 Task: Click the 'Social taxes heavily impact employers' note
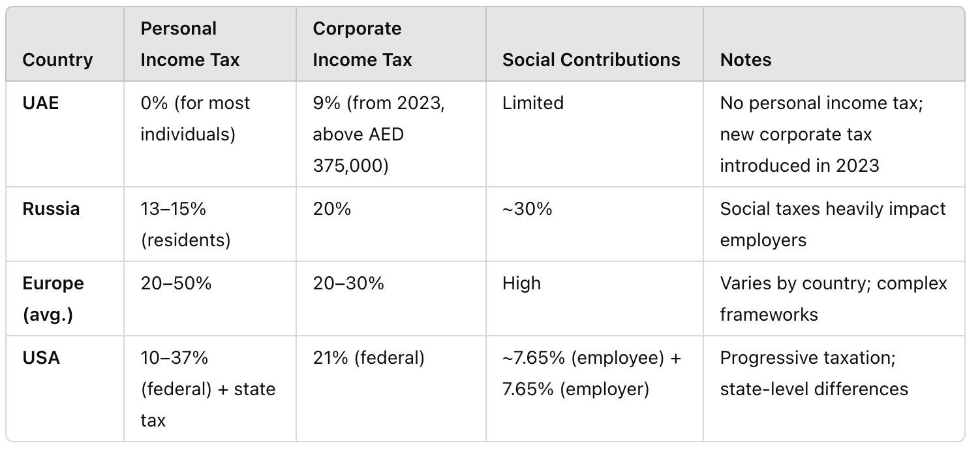point(833,225)
